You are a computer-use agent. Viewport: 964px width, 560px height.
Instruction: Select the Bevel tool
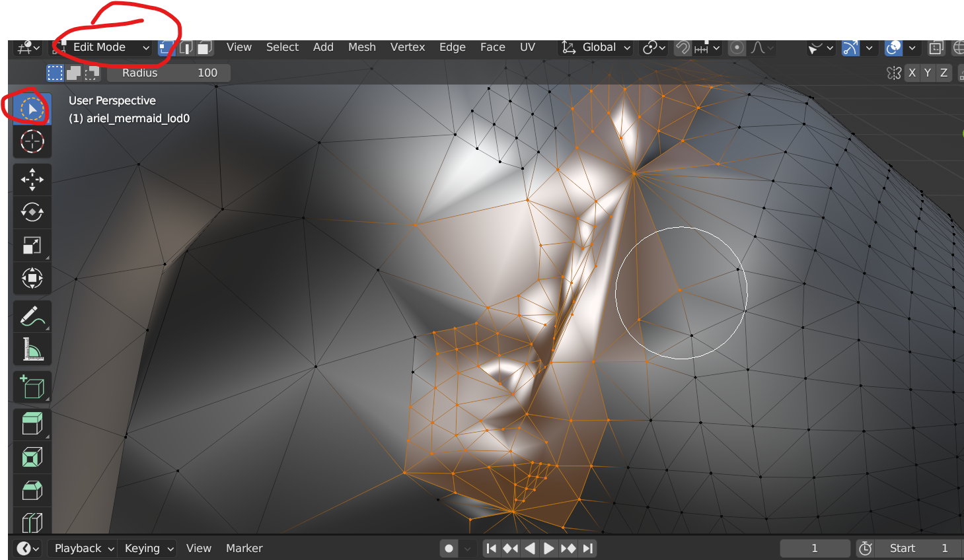tap(32, 490)
